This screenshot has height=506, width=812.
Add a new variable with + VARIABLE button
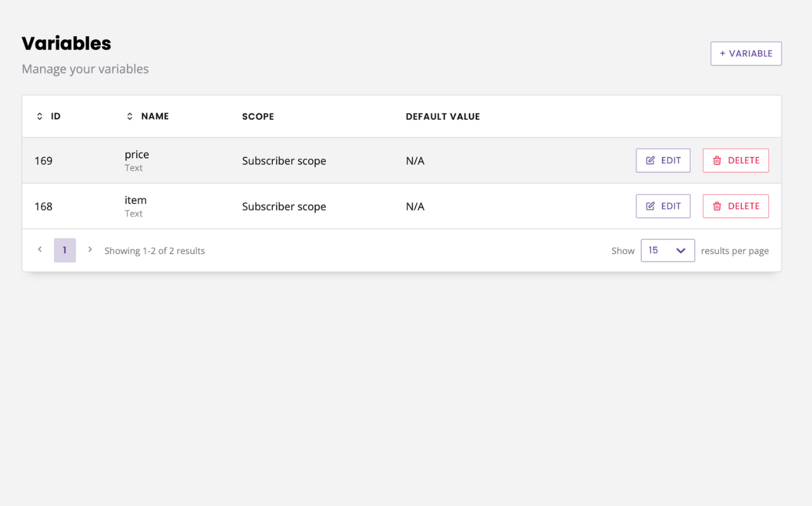click(x=745, y=53)
